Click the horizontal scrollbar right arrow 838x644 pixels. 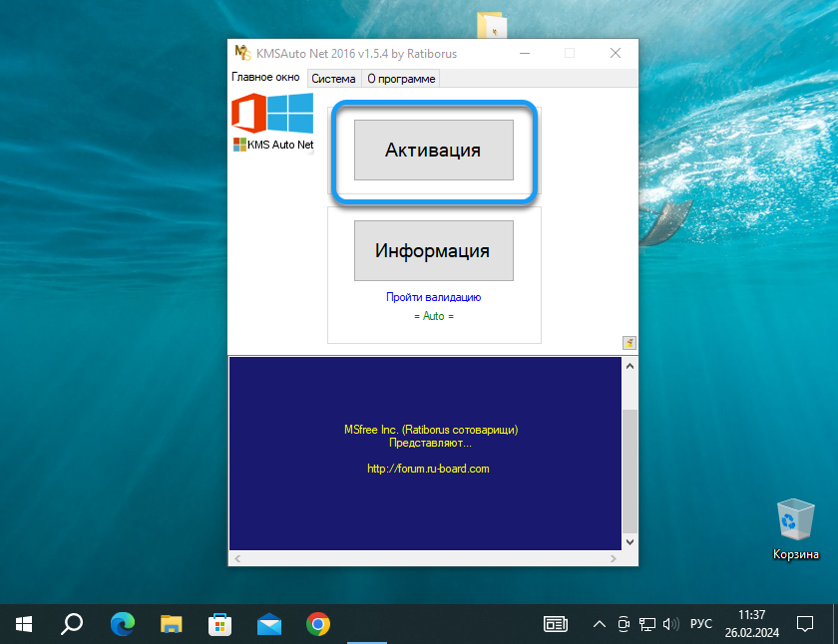point(614,558)
